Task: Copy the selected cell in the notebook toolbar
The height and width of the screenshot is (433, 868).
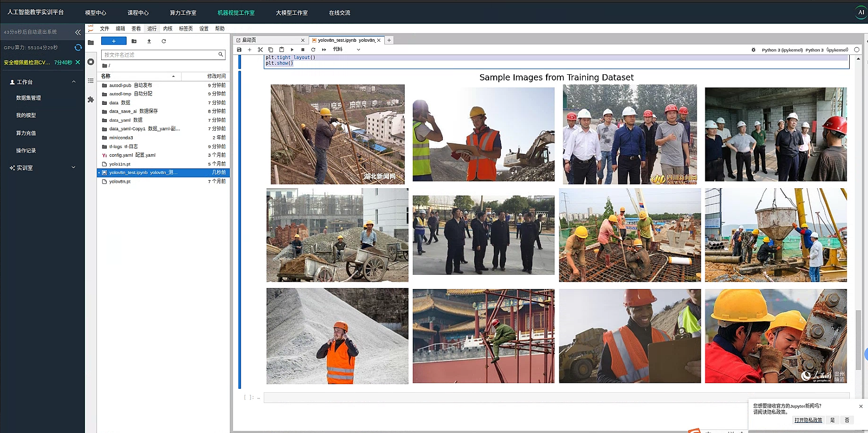Action: point(271,50)
